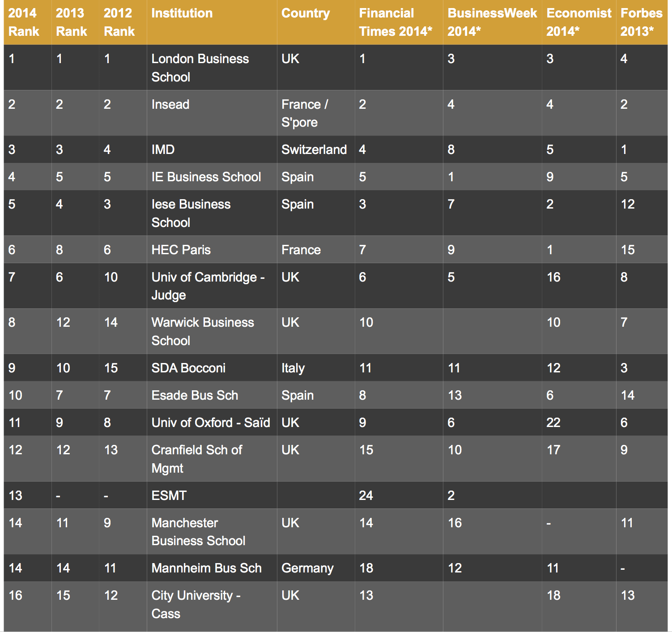
Task: Click BusinessWeek value 8 in IMD row
Action: pos(493,149)
